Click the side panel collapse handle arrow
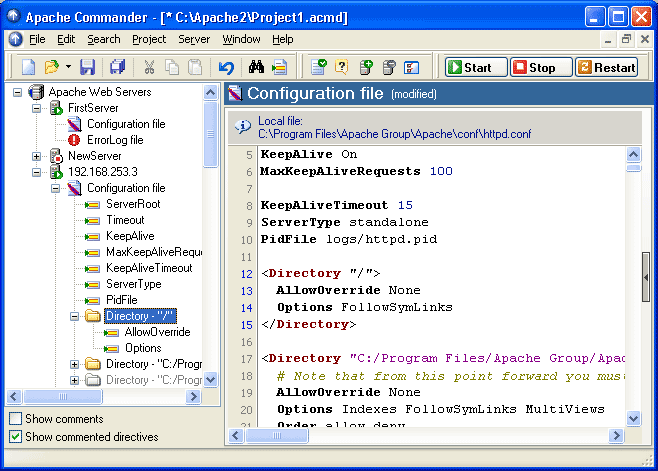 646,277
